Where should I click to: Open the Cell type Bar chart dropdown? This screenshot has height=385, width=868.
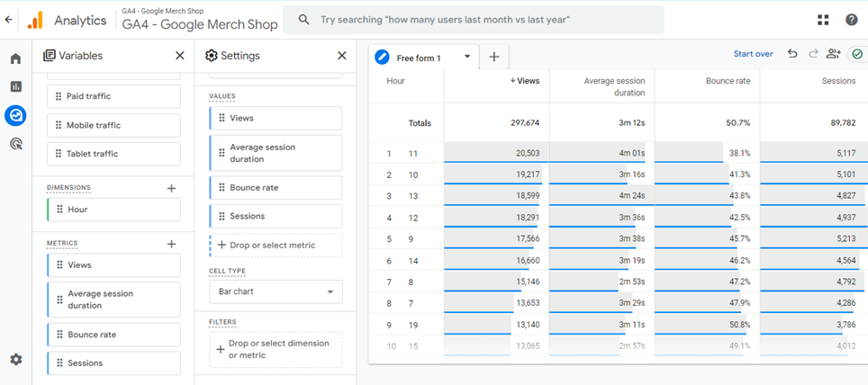pos(276,291)
